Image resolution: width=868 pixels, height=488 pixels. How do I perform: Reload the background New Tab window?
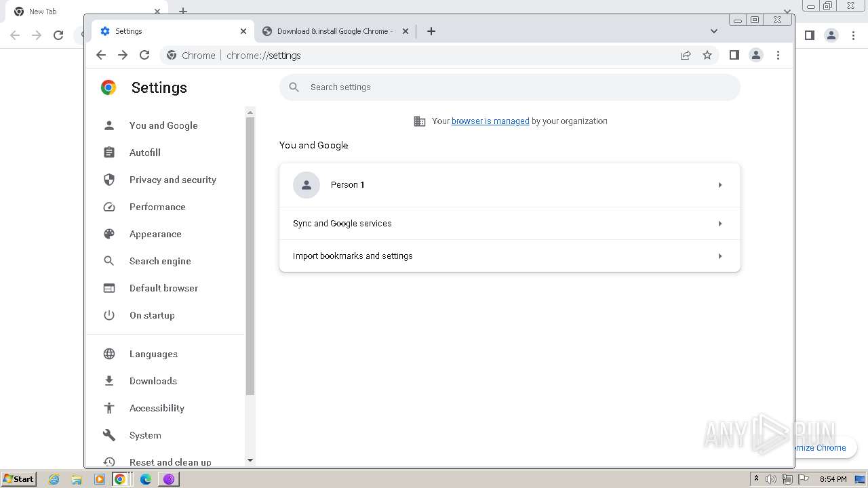click(58, 35)
